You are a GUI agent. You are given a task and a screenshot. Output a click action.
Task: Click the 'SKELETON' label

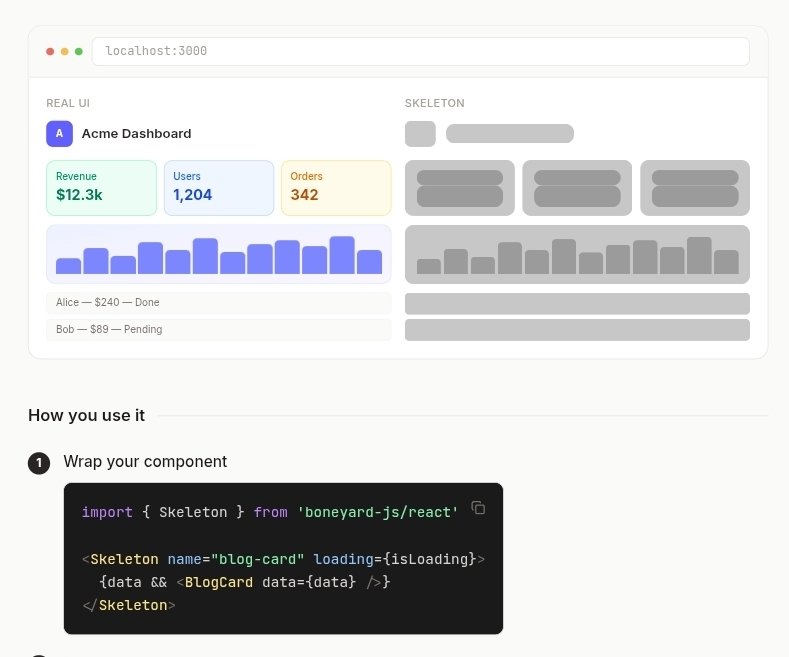(x=435, y=103)
